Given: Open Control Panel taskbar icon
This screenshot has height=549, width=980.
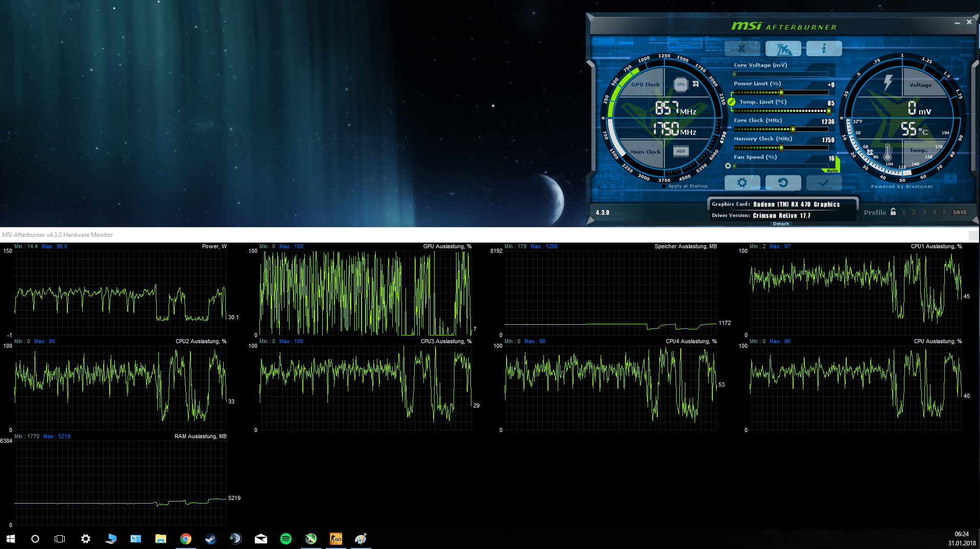Looking at the screenshot, I should (136, 539).
